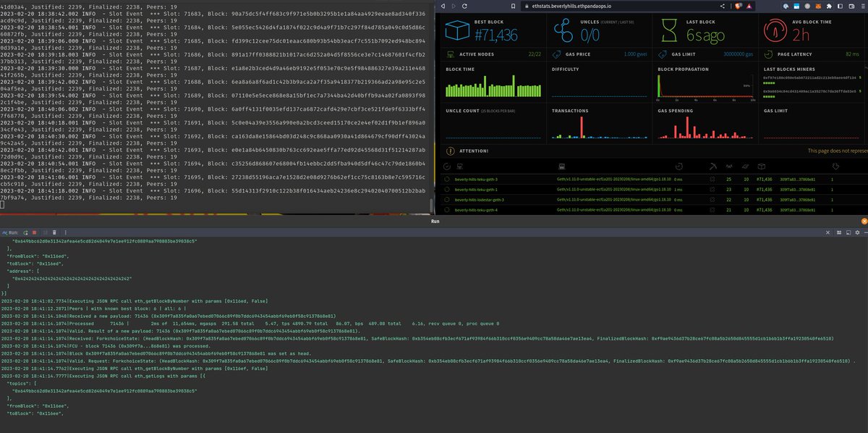Click the Best Block cube icon
The width and height of the screenshot is (868, 433).
point(457,30)
